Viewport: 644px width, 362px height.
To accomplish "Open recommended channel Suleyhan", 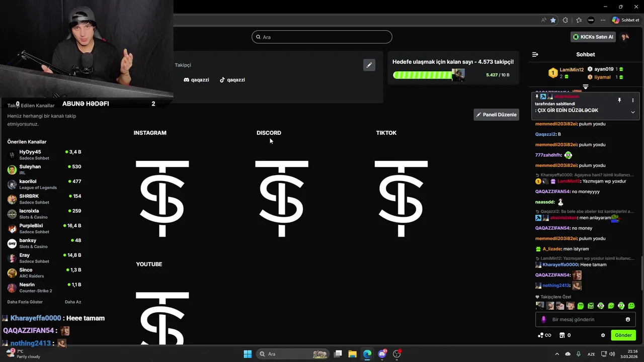I will pos(44,169).
